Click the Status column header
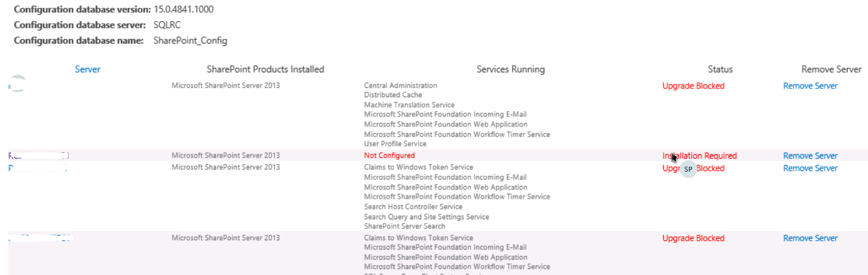 pyautogui.click(x=720, y=69)
